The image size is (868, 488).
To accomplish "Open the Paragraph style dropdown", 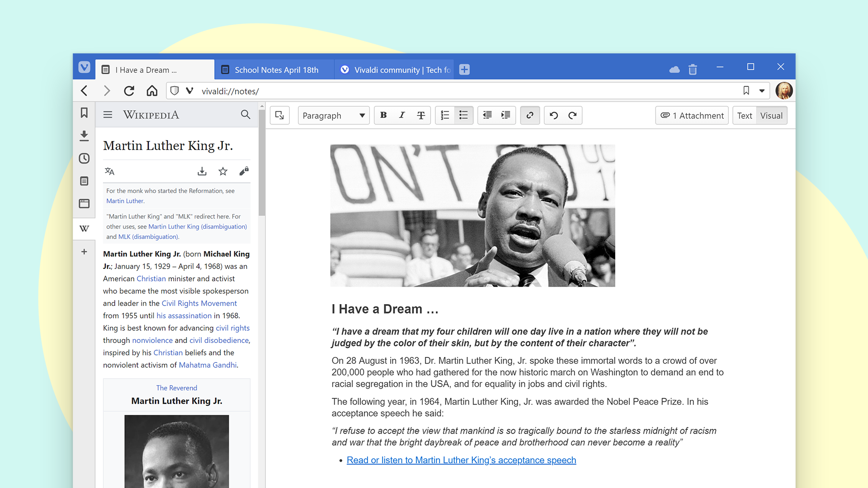I will click(333, 116).
